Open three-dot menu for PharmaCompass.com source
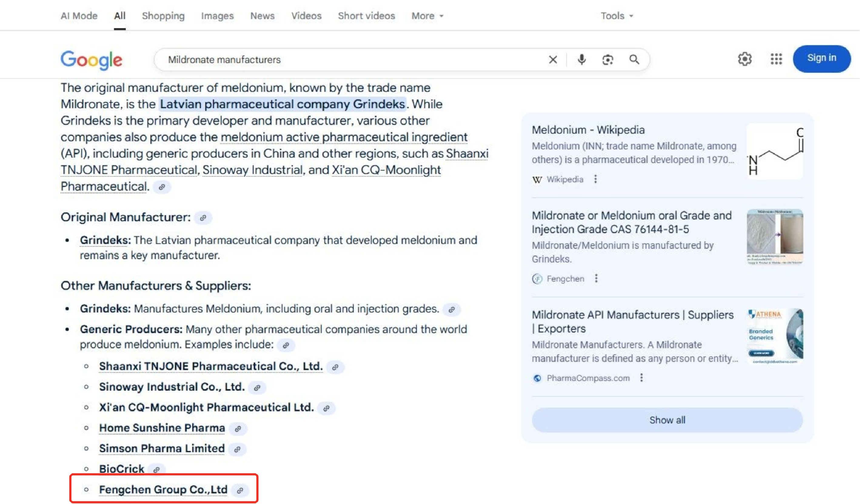This screenshot has width=860, height=504. pos(641,378)
